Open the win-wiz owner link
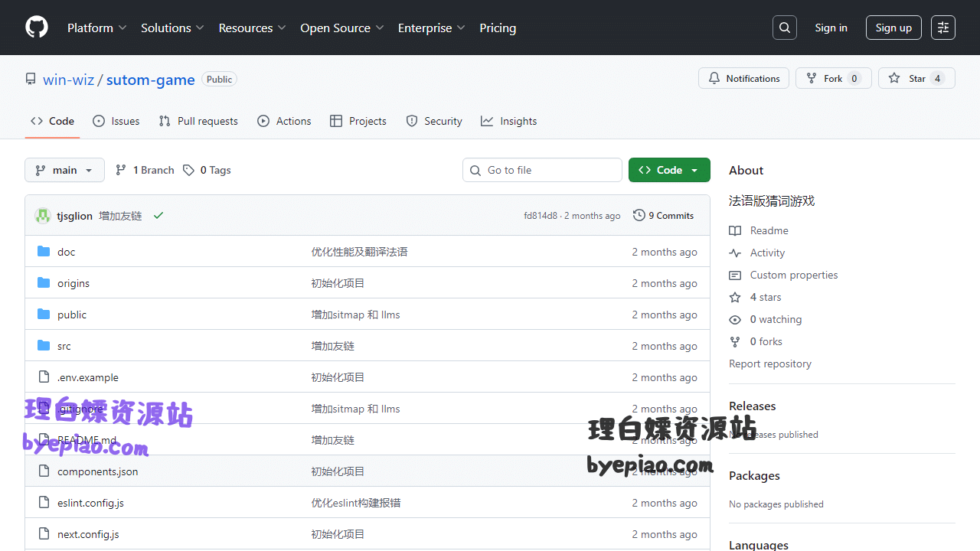This screenshot has height=551, width=980. (x=68, y=80)
